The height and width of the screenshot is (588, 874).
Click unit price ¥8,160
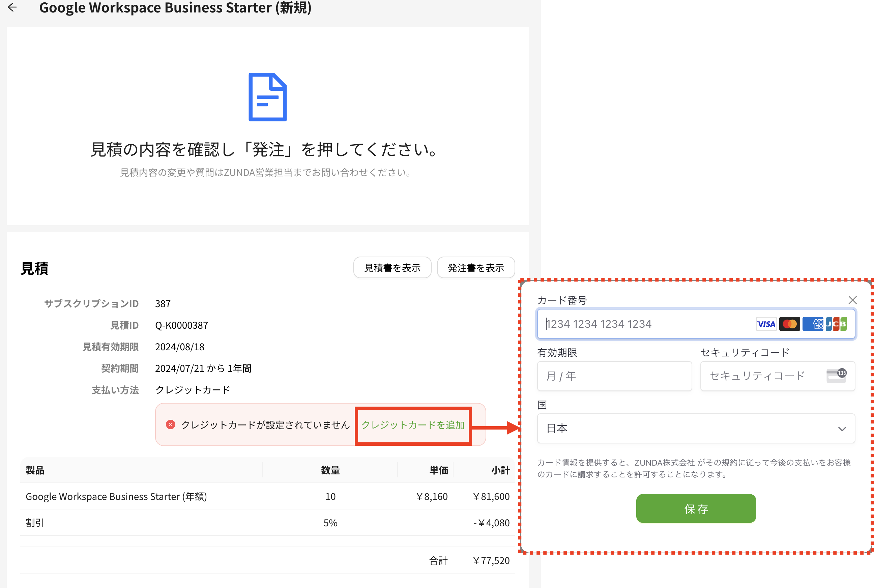tap(432, 496)
